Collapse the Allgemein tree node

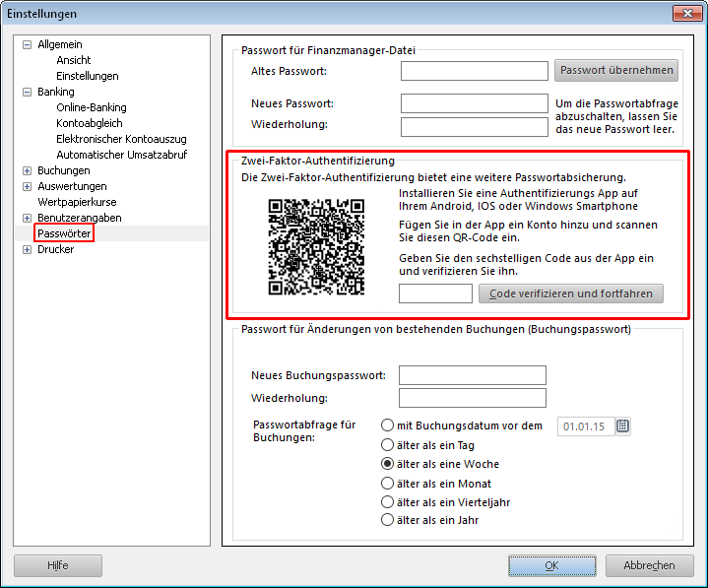(28, 45)
